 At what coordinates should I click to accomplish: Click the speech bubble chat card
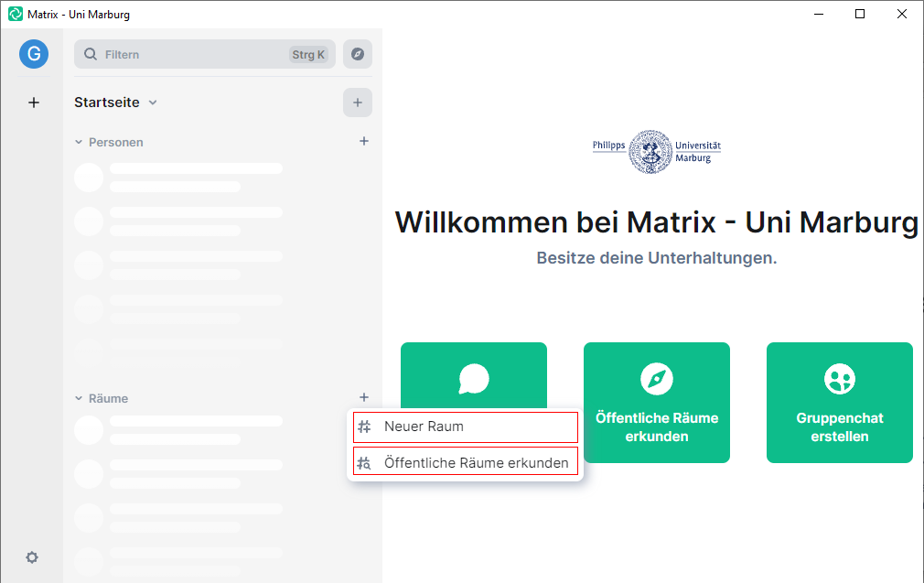click(x=474, y=375)
